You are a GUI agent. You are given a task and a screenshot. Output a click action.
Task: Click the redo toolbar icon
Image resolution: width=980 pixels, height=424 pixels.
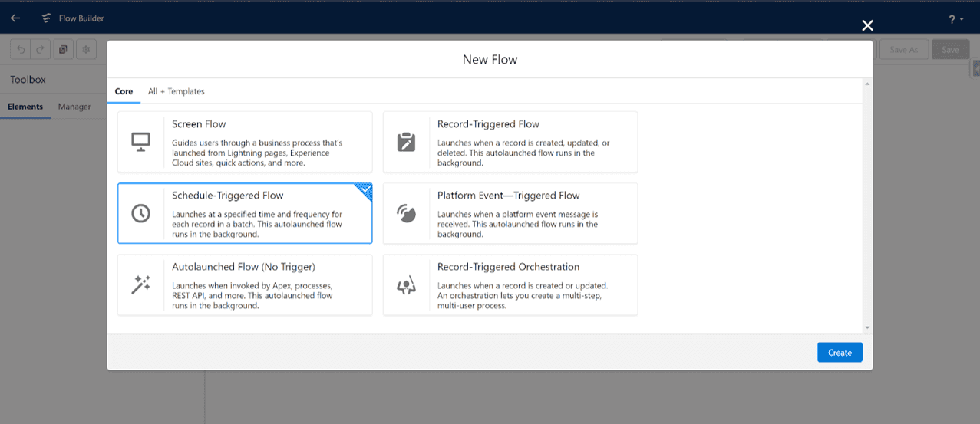[40, 50]
